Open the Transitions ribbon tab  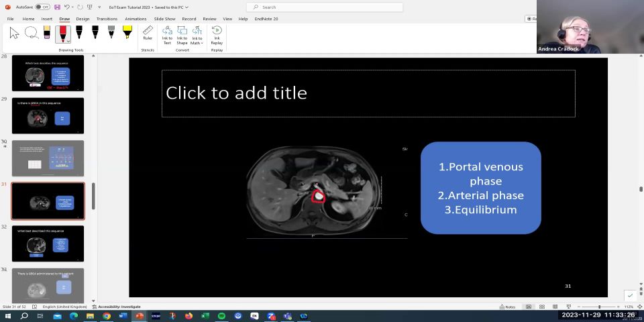107,19
